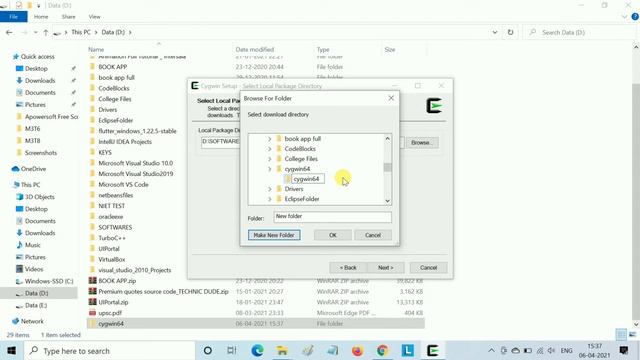This screenshot has height=360, width=640.
Task: Open the File menu in Explorer
Action: pyautogui.click(x=13, y=17)
